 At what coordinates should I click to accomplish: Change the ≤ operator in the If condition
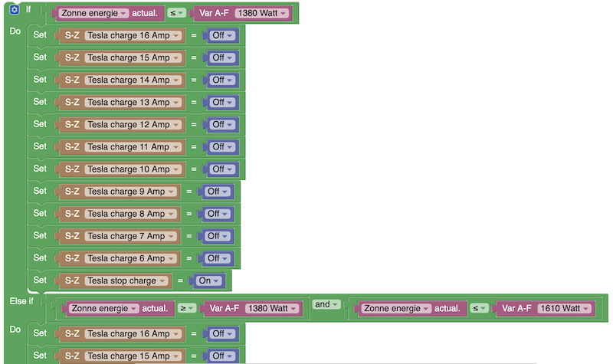click(x=176, y=13)
